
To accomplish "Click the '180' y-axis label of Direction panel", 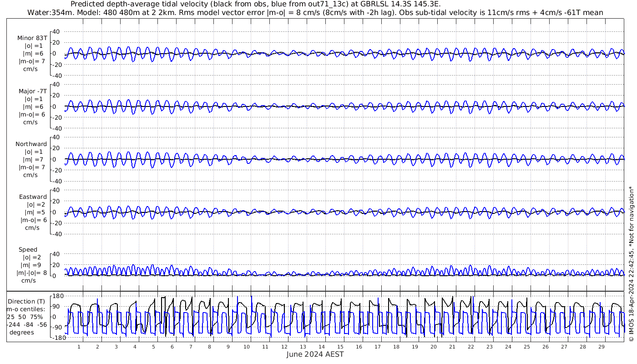I will [57, 296].
